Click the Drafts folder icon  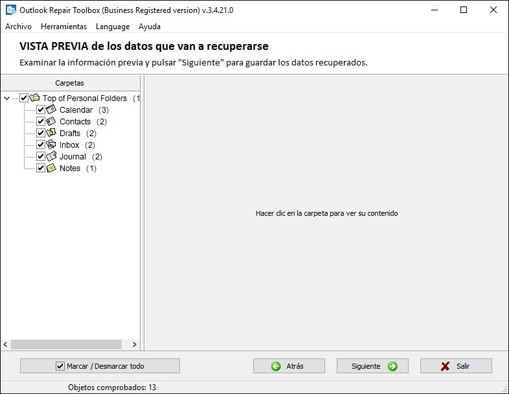[51, 133]
